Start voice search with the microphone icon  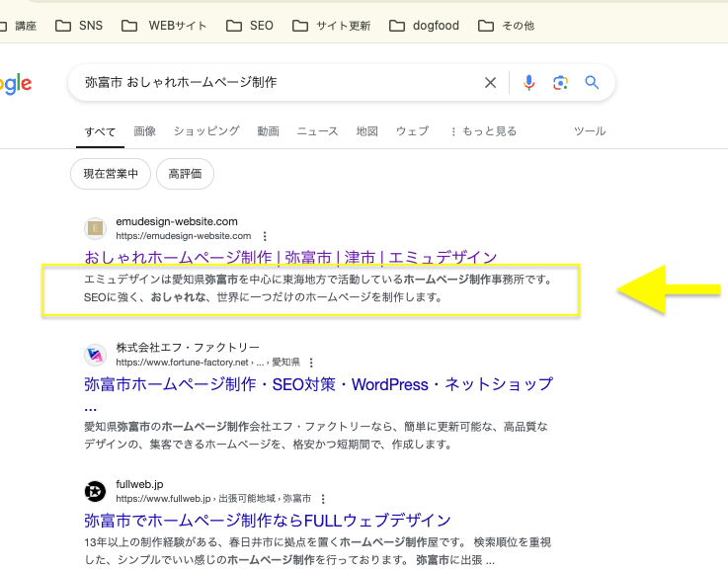(528, 83)
